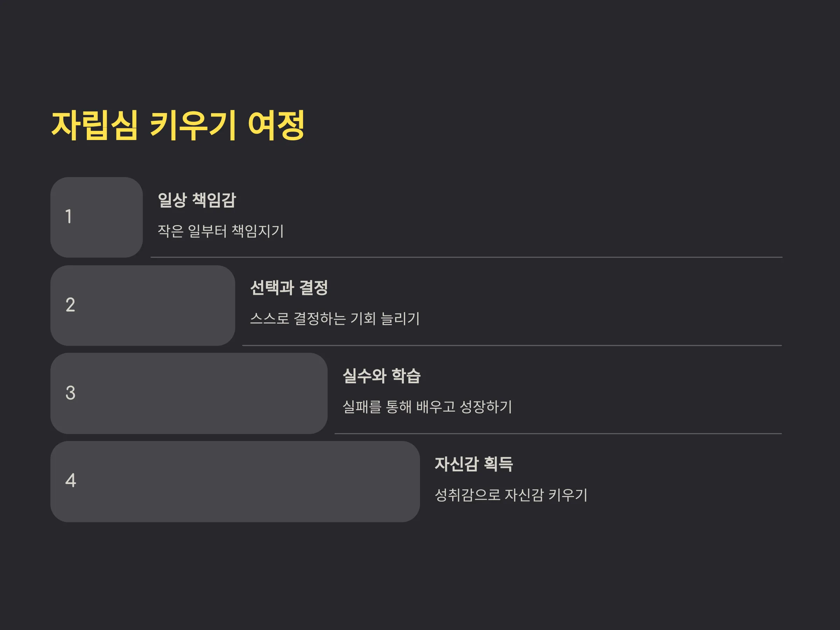This screenshot has height=630, width=840.
Task: Click the heading 자신감 획득
Action: tap(474, 464)
